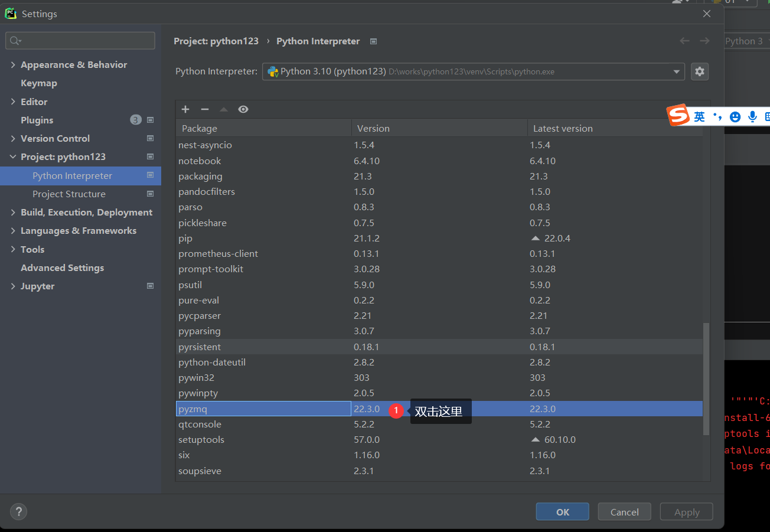Screen dimensions: 770x532
Task: Select the psutil package row
Action: [439, 285]
